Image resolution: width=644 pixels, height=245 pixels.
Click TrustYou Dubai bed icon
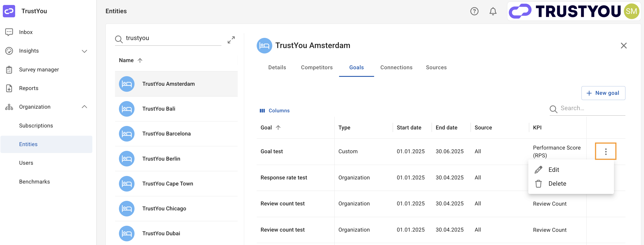coord(127,234)
